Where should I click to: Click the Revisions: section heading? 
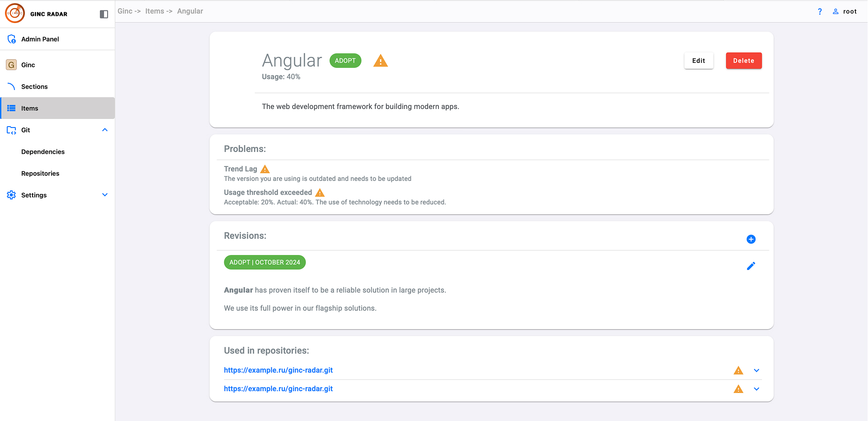pos(245,236)
